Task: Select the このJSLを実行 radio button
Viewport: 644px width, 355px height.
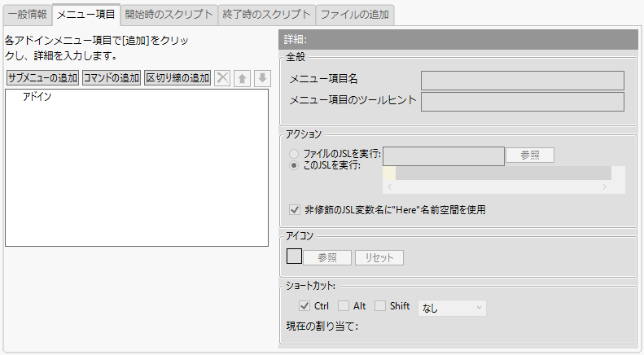Action: (296, 165)
